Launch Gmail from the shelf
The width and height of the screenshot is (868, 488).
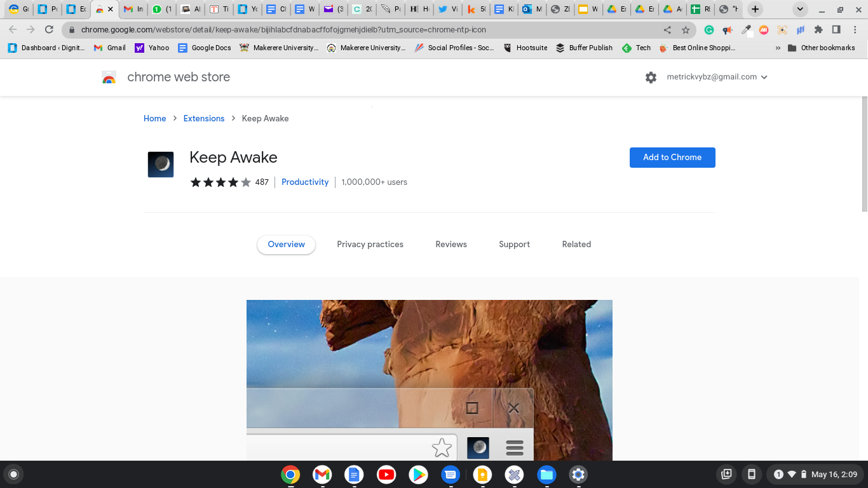pyautogui.click(x=322, y=475)
